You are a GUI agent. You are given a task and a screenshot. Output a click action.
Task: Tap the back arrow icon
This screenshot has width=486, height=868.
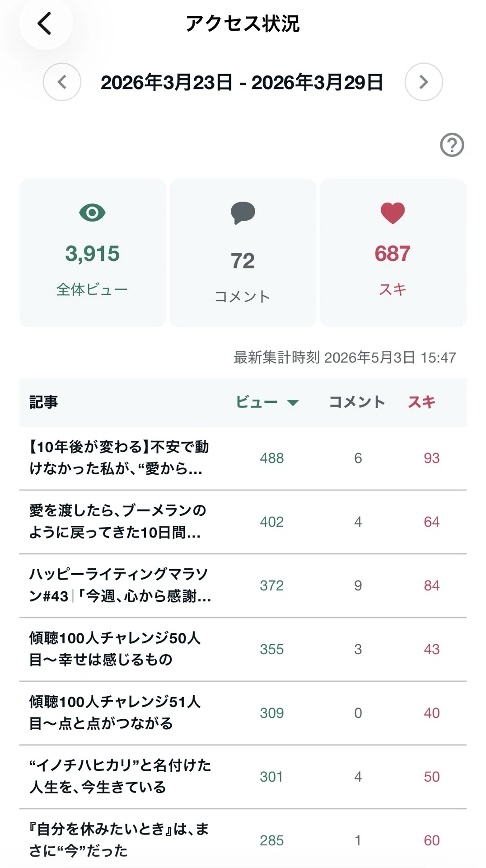45,24
